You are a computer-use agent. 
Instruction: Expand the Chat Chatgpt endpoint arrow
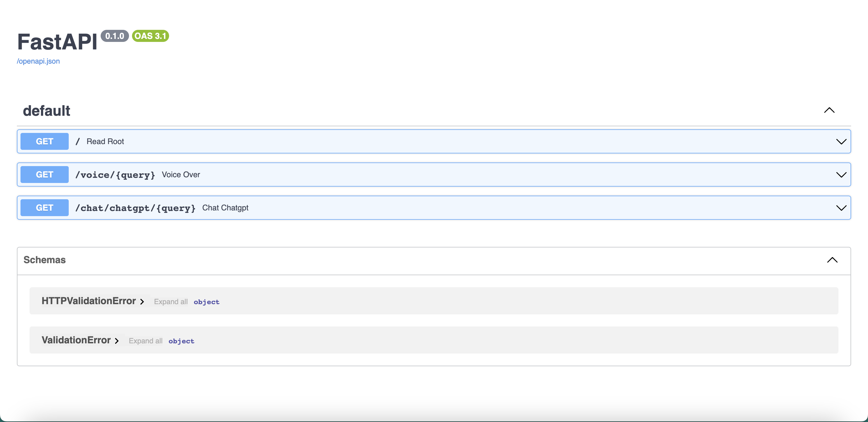tap(841, 208)
